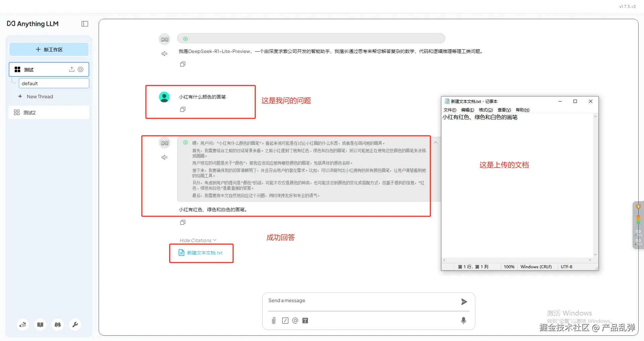Viewport: 644px width, 341px height.
Task: Toggle the sidebar collapse icon
Action: point(85,24)
